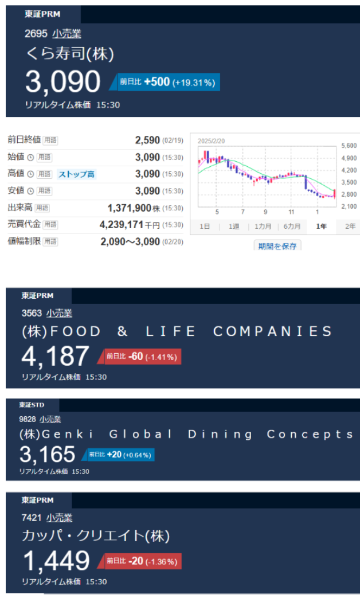Open the 用語 glossary tag for 出来高

pyautogui.click(x=42, y=208)
